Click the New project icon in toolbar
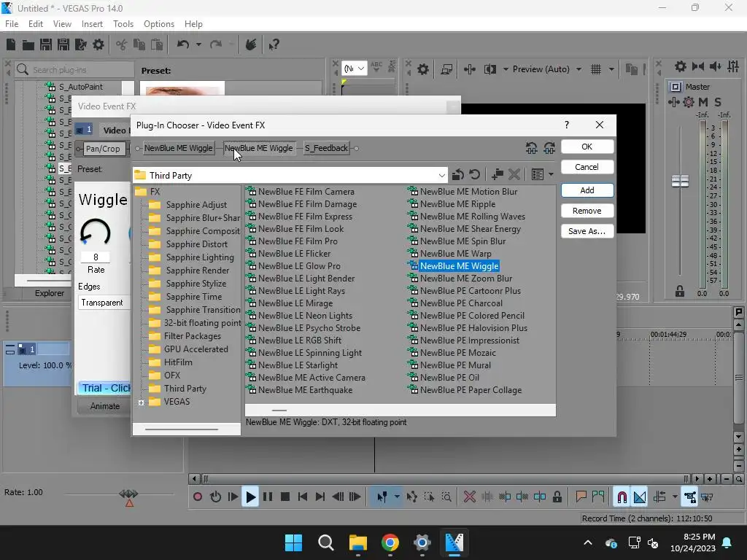The height and width of the screenshot is (560, 747). pyautogui.click(x=11, y=44)
